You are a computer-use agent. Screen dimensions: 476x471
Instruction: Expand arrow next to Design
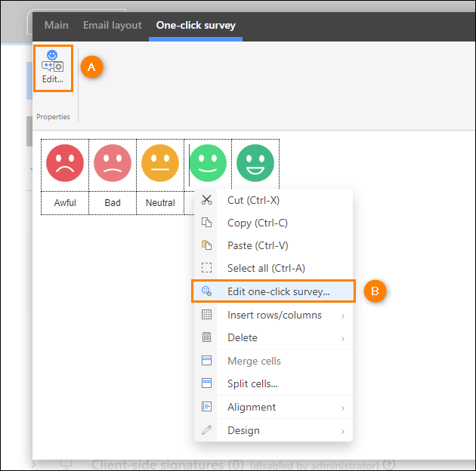pos(343,431)
